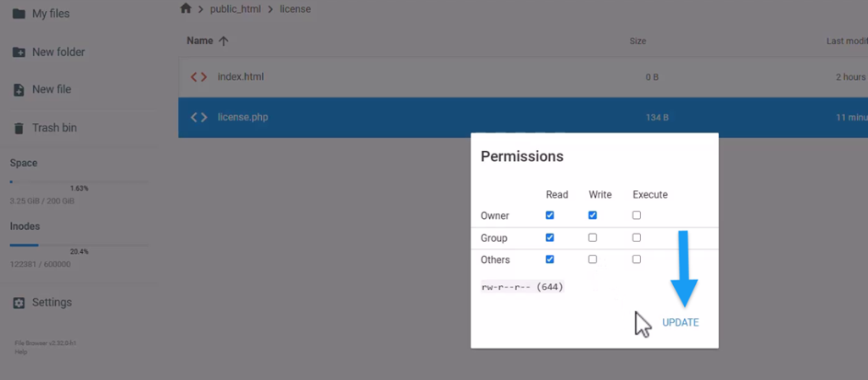The width and height of the screenshot is (868, 380).
Task: Click the Name sort arrow icon
Action: tap(224, 41)
